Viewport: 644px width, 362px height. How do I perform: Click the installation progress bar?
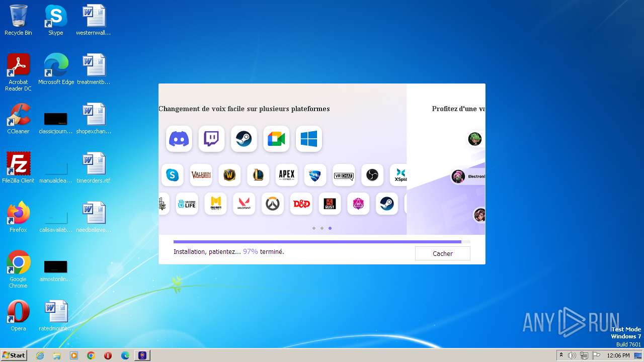(322, 242)
